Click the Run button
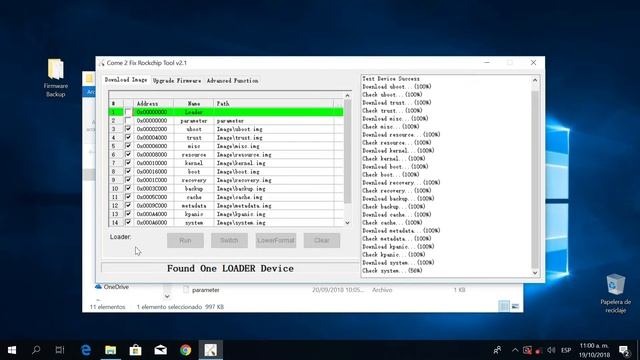The image size is (640, 360). 185,240
